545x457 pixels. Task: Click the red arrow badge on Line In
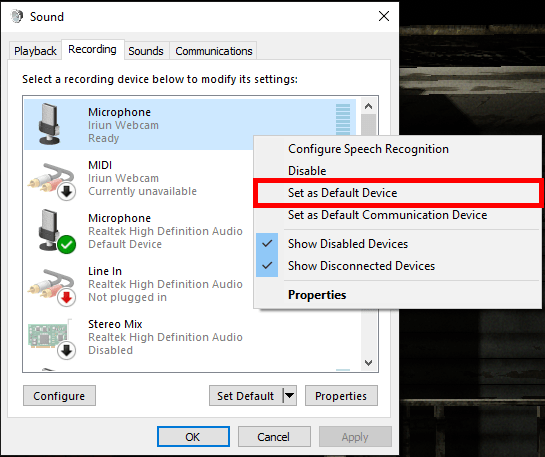coord(66,297)
